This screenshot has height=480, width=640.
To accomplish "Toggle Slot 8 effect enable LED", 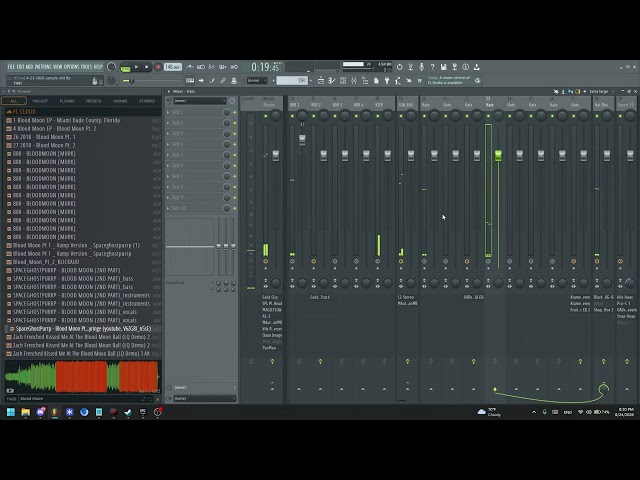I will coord(235,187).
